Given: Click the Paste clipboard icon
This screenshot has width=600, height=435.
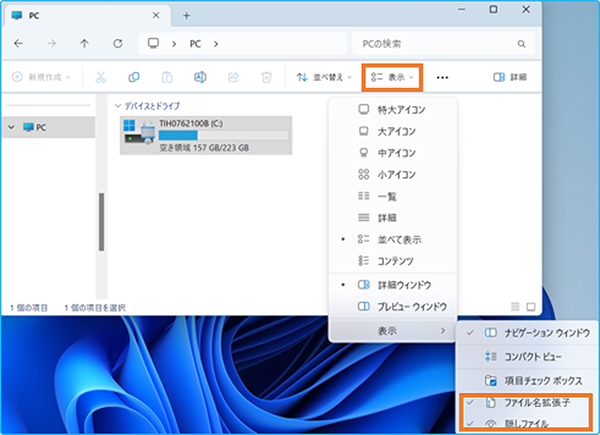Looking at the screenshot, I should tap(167, 77).
